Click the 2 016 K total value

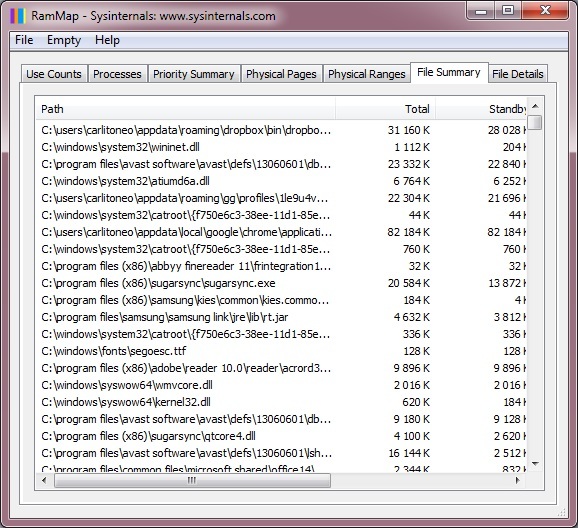coord(412,385)
